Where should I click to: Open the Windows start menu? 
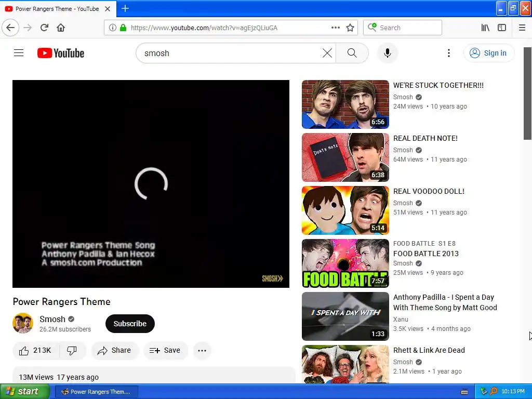click(x=25, y=392)
